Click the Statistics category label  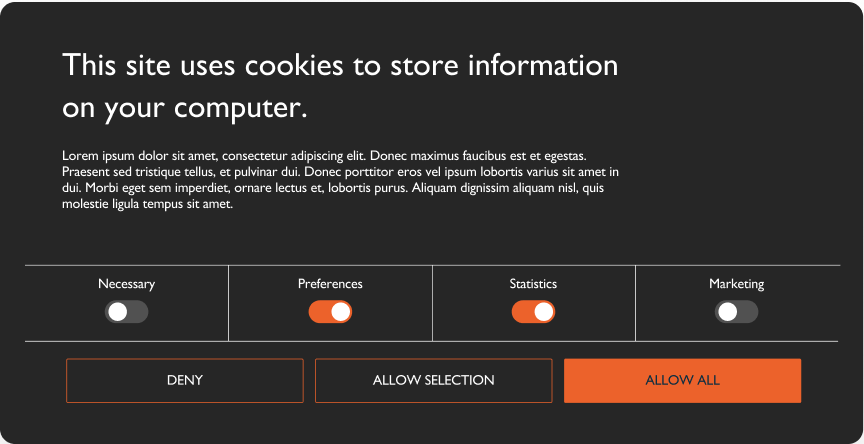tap(533, 284)
